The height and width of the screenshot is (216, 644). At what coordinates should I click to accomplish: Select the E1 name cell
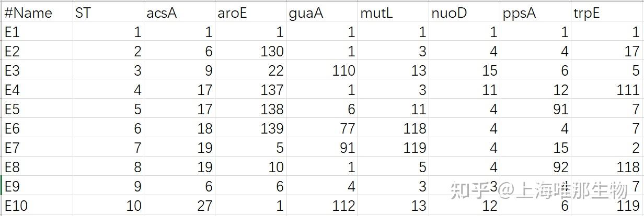[37, 32]
